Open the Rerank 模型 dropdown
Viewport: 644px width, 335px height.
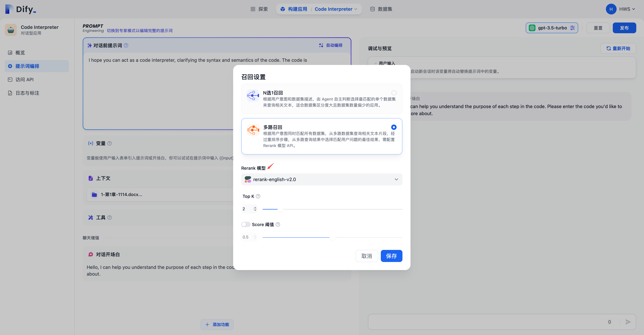321,179
